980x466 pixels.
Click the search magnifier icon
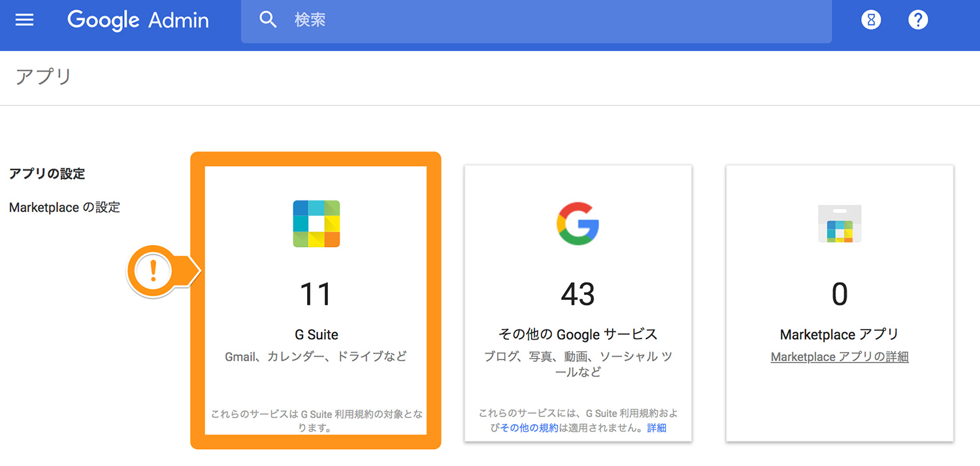(x=269, y=20)
